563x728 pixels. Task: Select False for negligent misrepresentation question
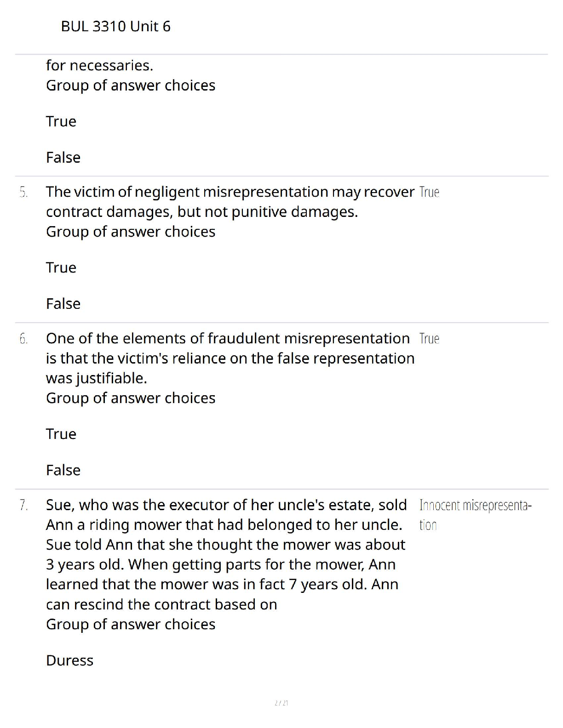click(x=63, y=303)
